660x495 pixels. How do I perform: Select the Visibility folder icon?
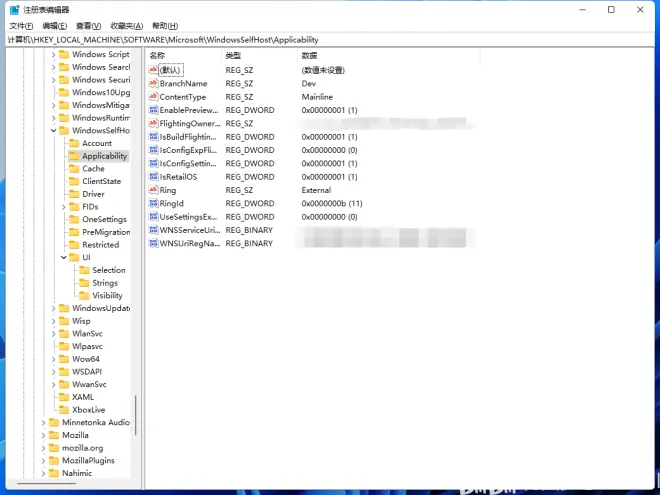tap(84, 295)
